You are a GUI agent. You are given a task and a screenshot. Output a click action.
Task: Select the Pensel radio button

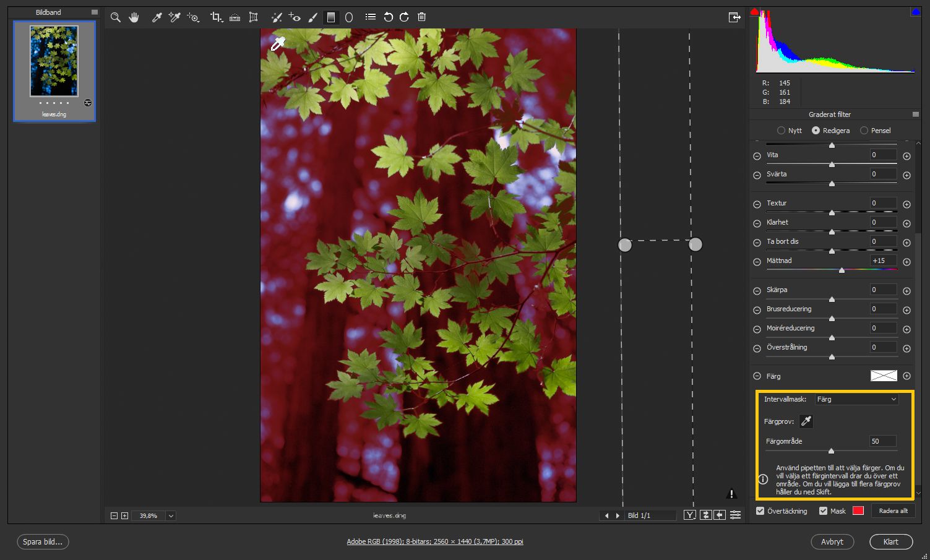(x=864, y=131)
